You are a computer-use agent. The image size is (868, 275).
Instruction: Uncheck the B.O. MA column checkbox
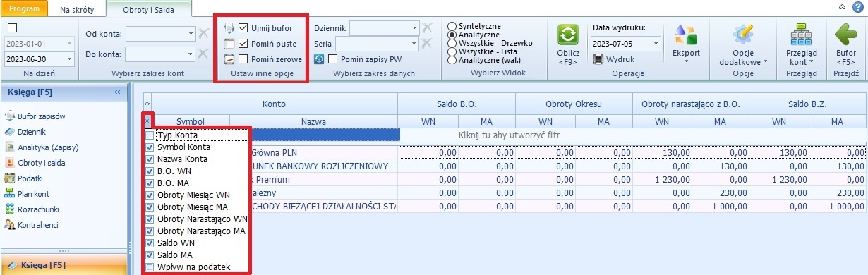(149, 183)
